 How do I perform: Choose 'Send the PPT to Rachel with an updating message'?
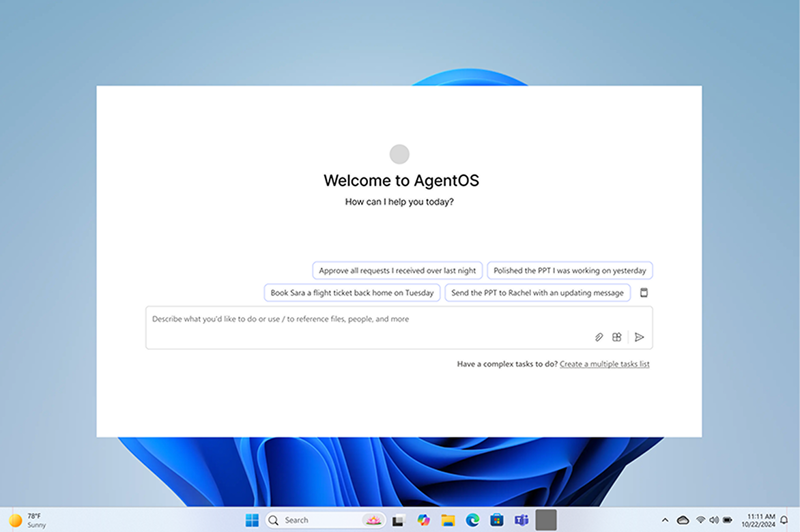tap(537, 293)
